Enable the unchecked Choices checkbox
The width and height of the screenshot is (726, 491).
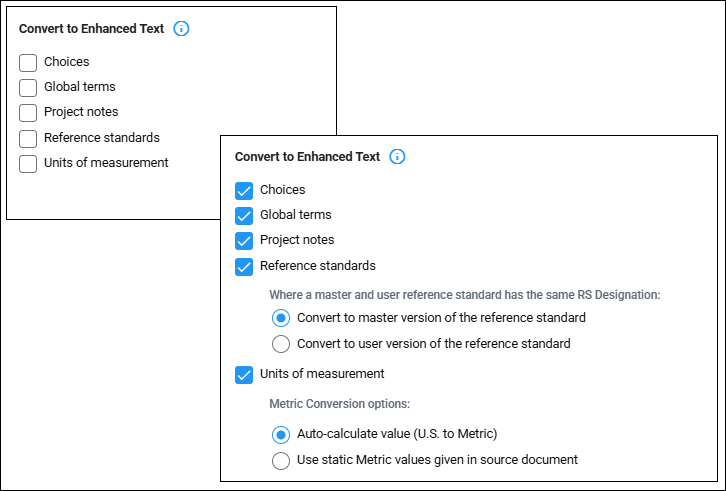28,63
